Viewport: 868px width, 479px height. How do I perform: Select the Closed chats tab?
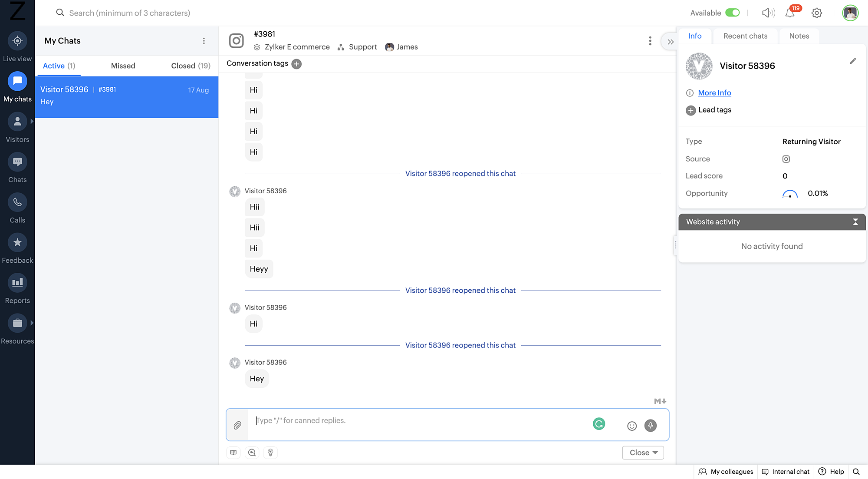click(x=191, y=66)
